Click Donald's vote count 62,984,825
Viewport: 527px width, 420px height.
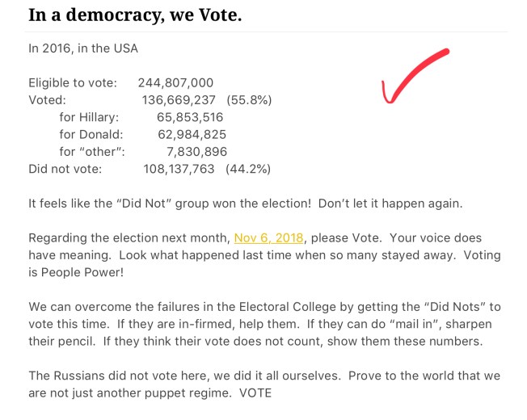(x=192, y=134)
